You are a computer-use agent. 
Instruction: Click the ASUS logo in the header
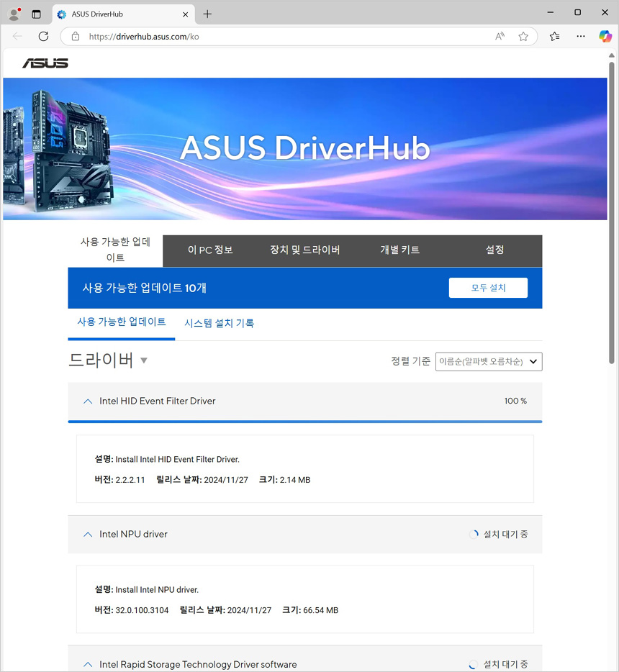pyautogui.click(x=45, y=63)
